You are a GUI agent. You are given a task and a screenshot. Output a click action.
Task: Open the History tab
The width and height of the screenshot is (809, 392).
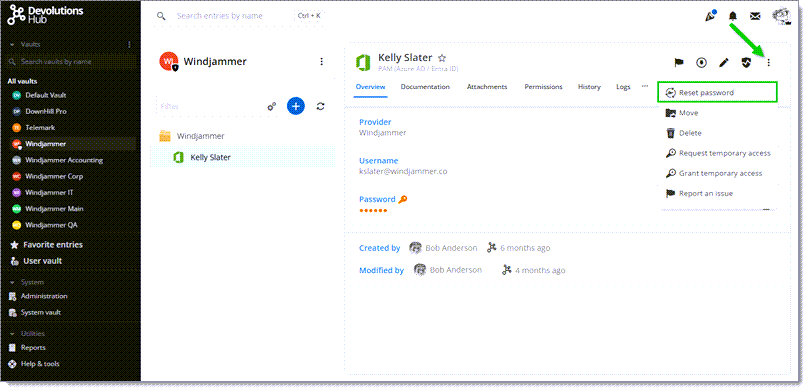(x=589, y=87)
